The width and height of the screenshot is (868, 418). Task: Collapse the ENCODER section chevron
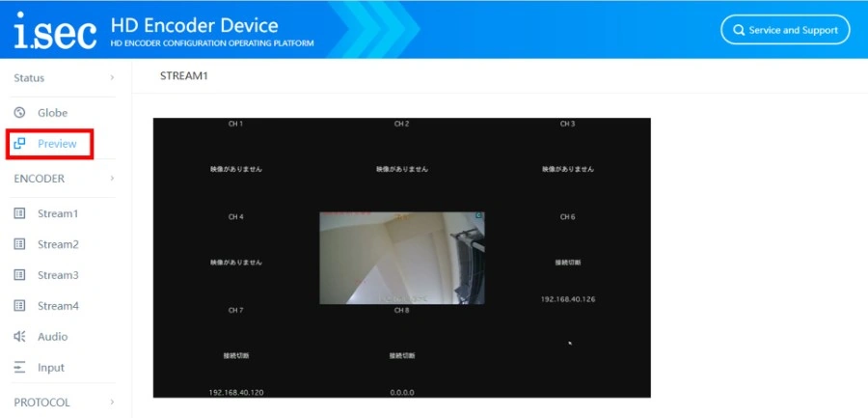click(112, 179)
